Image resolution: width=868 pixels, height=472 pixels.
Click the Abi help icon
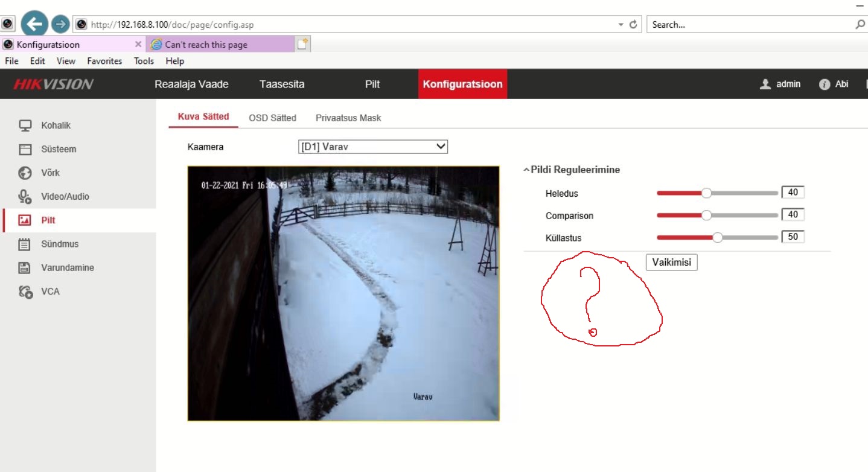pyautogui.click(x=825, y=85)
